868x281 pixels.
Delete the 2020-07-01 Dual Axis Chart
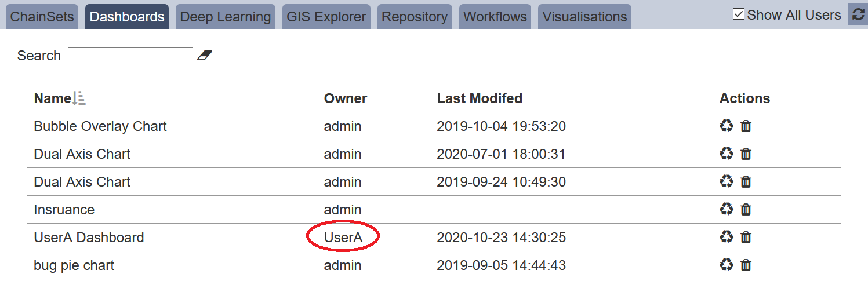(746, 154)
